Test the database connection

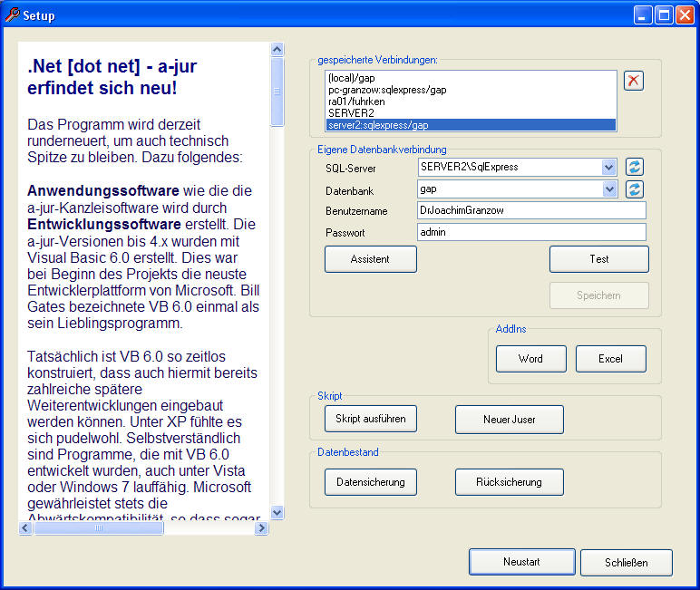(599, 259)
